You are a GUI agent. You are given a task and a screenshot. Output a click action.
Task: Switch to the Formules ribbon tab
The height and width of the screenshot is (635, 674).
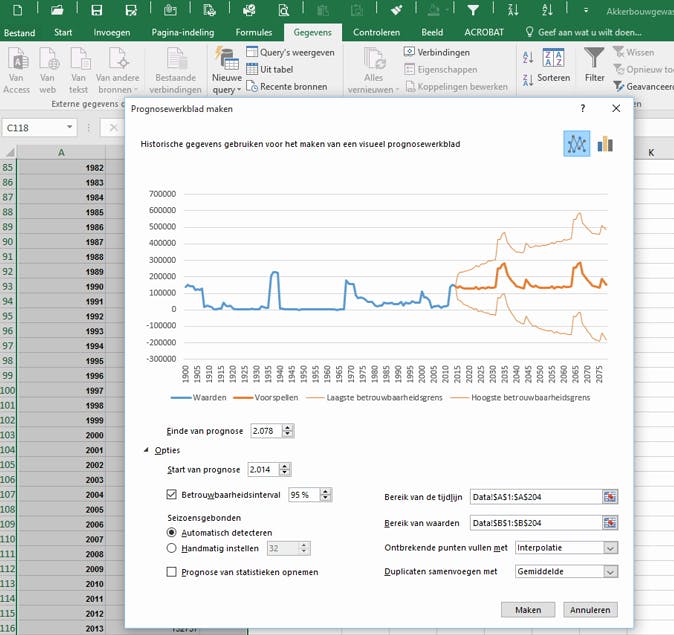pos(253,32)
